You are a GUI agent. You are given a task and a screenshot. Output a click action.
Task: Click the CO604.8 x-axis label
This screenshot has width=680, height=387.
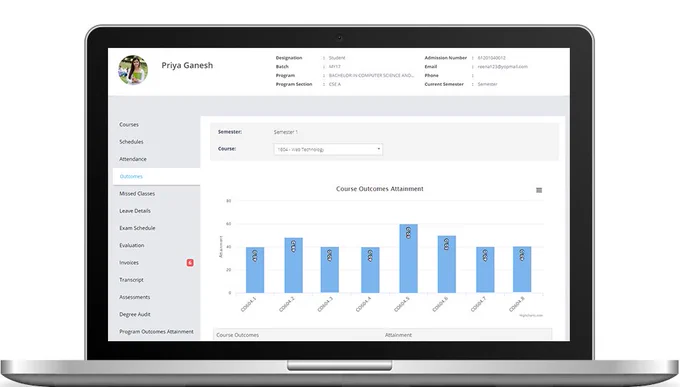point(517,305)
